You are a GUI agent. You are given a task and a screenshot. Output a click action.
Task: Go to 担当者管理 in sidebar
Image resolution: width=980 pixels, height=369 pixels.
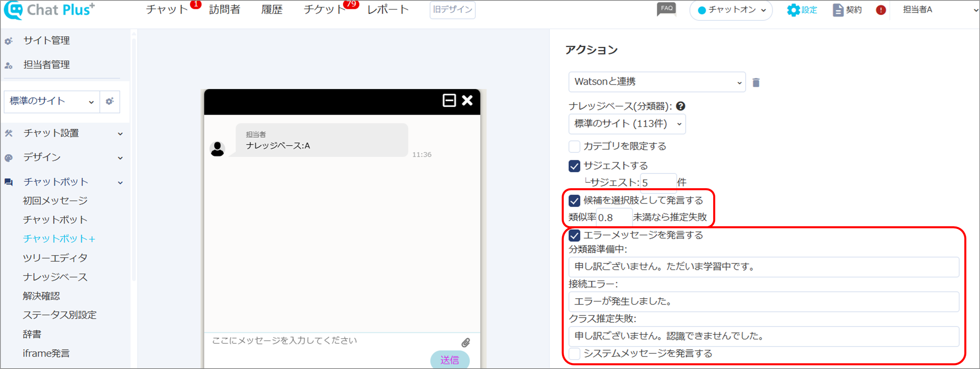point(46,65)
